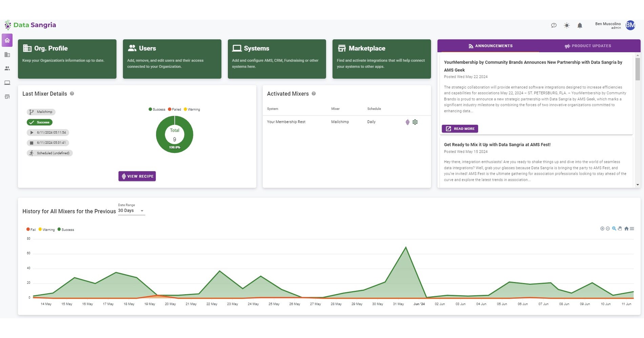Screen dimensions: 644x338
Task: Open mixer settings gear for Your Membership Rest
Action: coord(415,122)
